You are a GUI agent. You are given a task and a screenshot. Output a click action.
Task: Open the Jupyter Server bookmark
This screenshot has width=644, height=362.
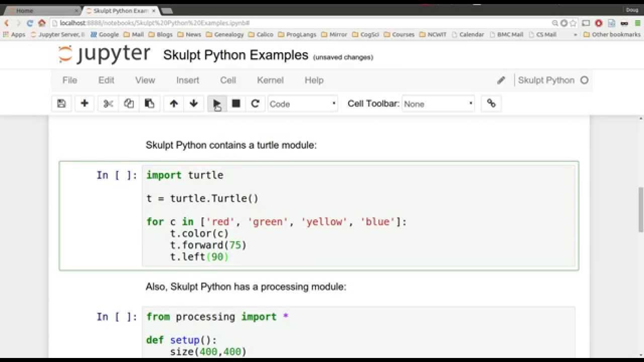pyautogui.click(x=58, y=35)
